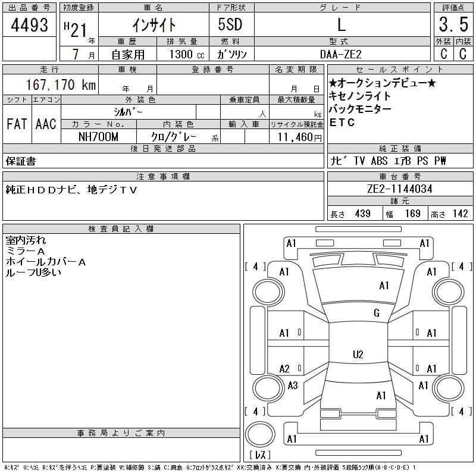Select the セールスポイント header
The image size is (476, 476).
click(400, 70)
